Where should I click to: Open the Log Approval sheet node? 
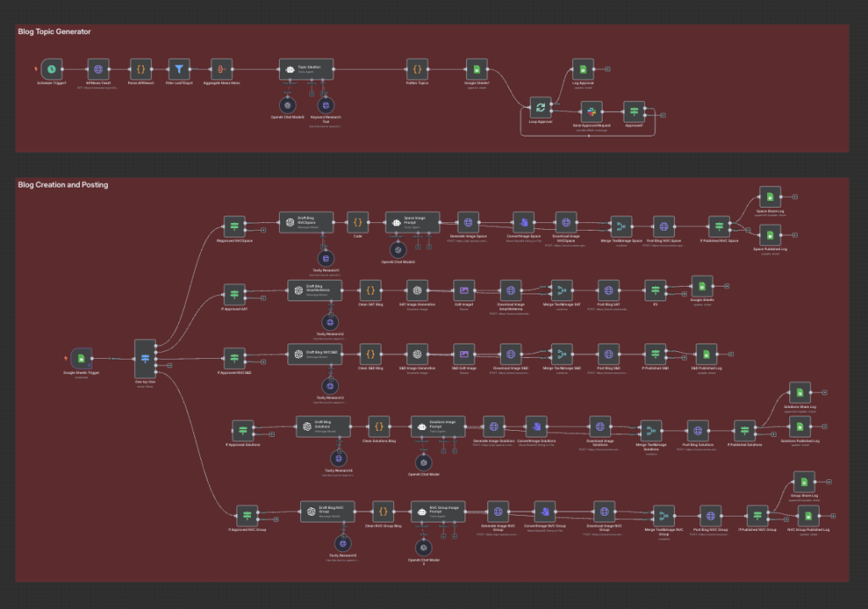(x=582, y=70)
